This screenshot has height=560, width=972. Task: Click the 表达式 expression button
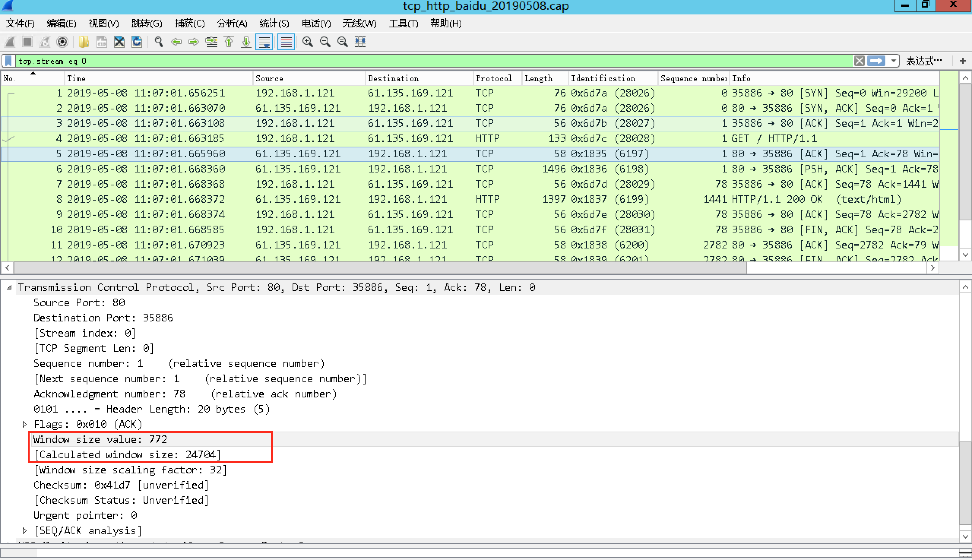click(x=923, y=60)
